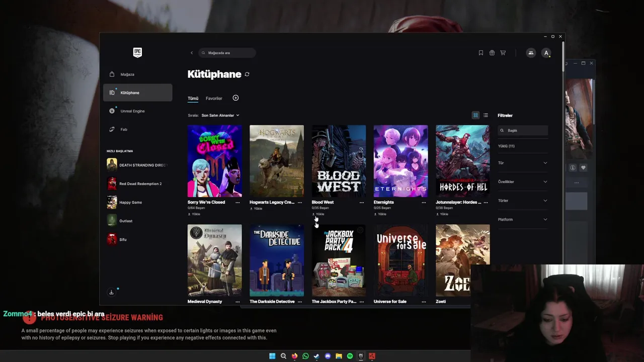Refresh the Kütüphane library
Screen dimensions: 644x362
tap(247, 74)
